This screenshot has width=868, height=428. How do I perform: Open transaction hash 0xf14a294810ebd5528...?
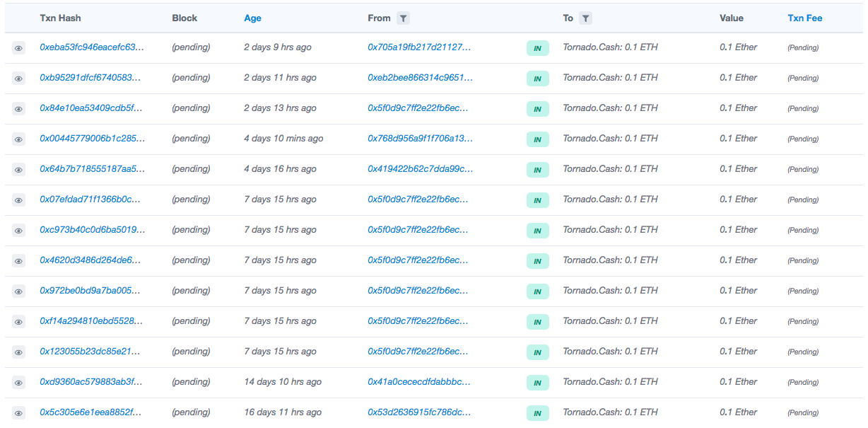pos(92,321)
